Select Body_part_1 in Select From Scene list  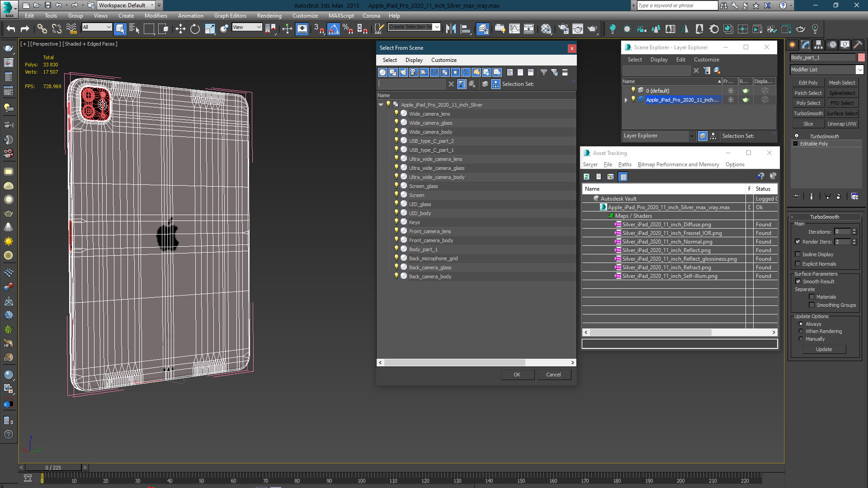coord(423,249)
